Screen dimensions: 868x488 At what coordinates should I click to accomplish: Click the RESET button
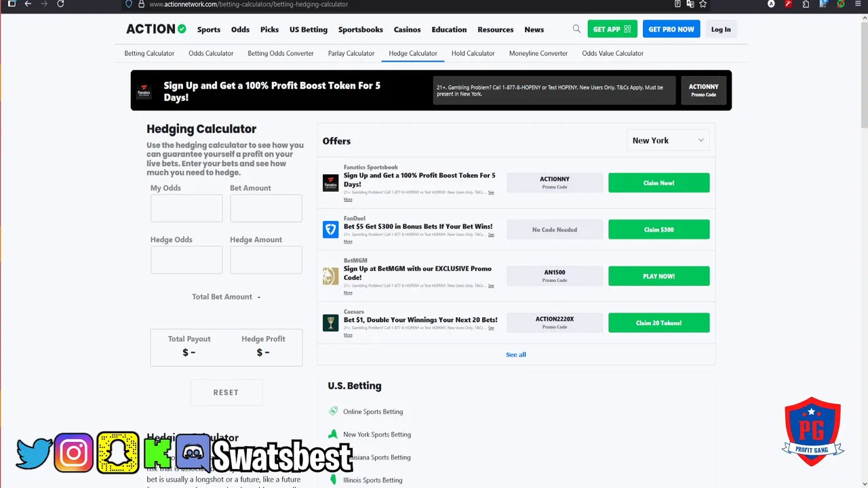tap(226, 392)
